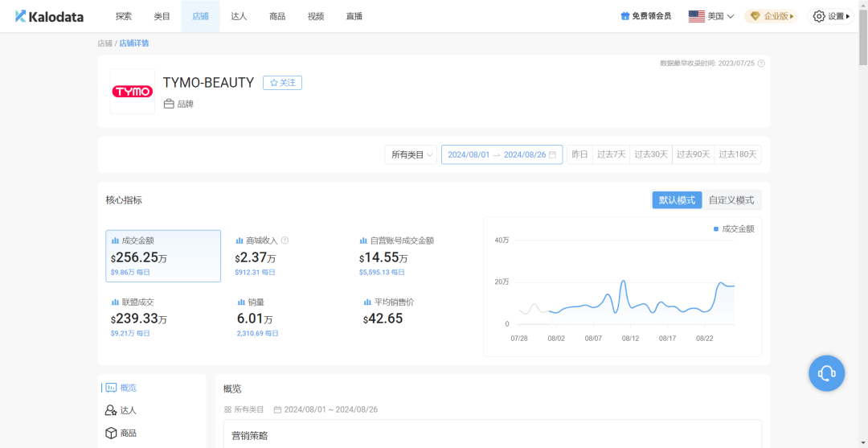Select the 过去180天 date range
The width and height of the screenshot is (868, 448).
click(x=737, y=154)
